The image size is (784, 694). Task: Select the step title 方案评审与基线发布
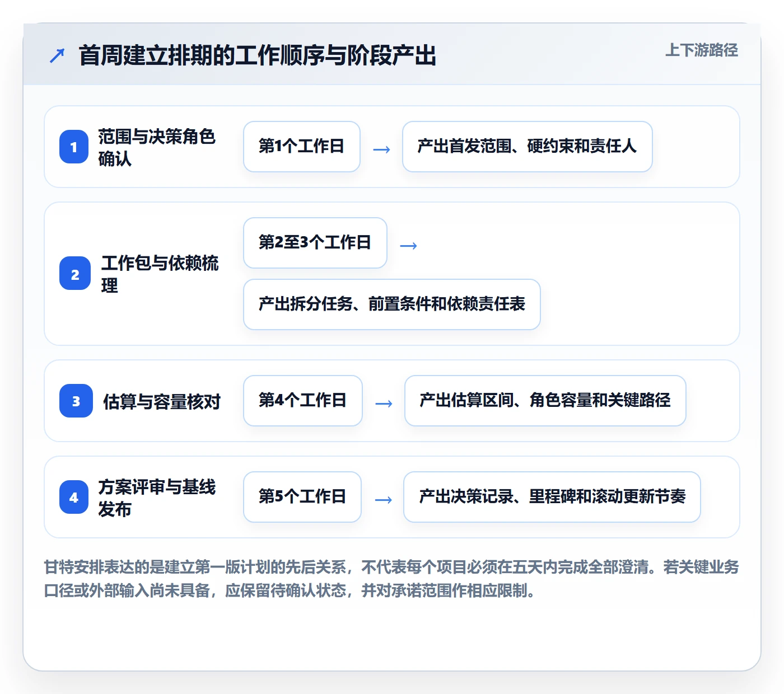coord(157,498)
